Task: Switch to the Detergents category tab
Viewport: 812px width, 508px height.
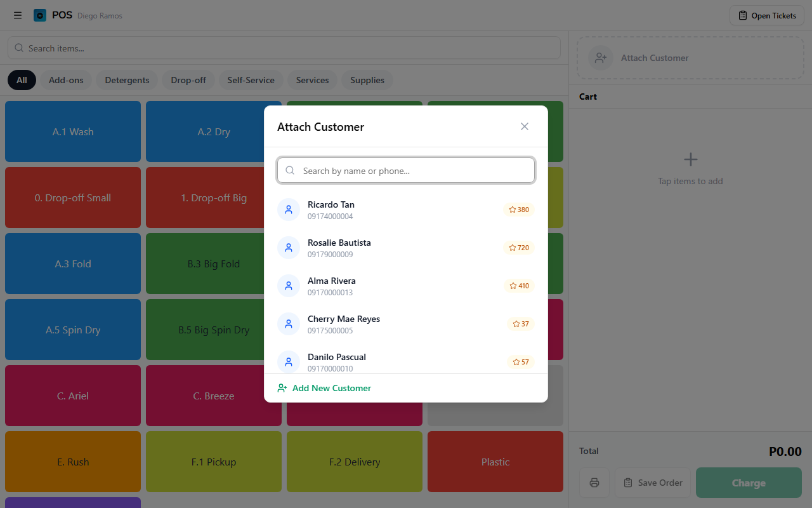Action: point(127,80)
